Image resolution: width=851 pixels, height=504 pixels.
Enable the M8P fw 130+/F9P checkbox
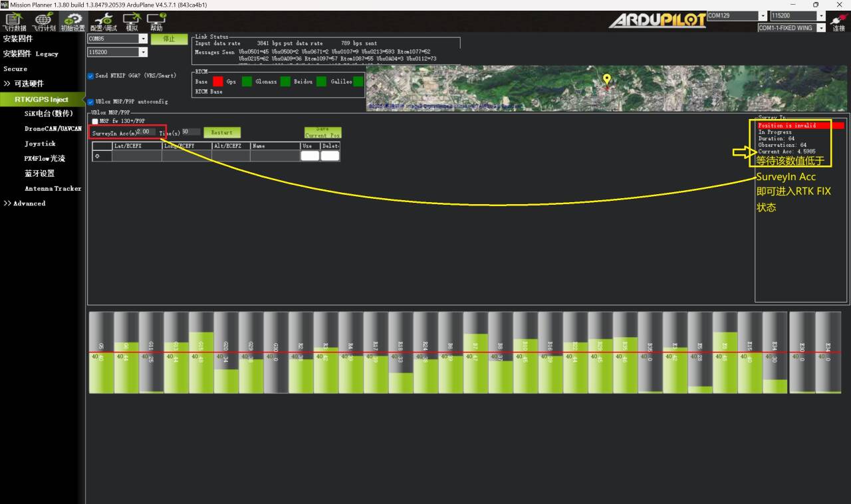[95, 121]
